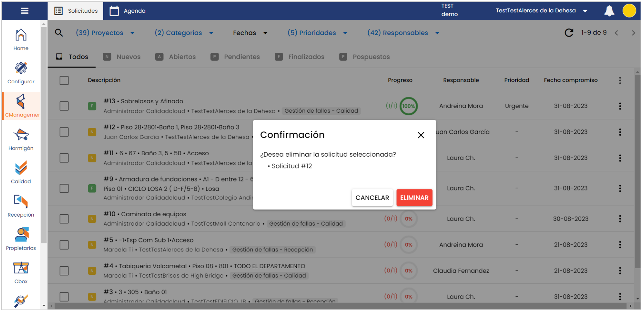Tick checkbox for request #13 Sobrelosas
Screen dimensions: 644x313
64,106
